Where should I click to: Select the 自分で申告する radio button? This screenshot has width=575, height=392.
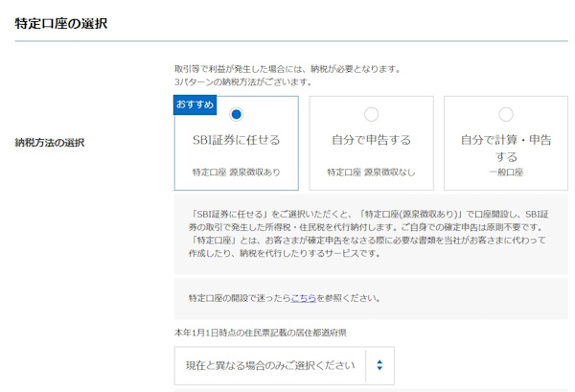pyautogui.click(x=371, y=114)
